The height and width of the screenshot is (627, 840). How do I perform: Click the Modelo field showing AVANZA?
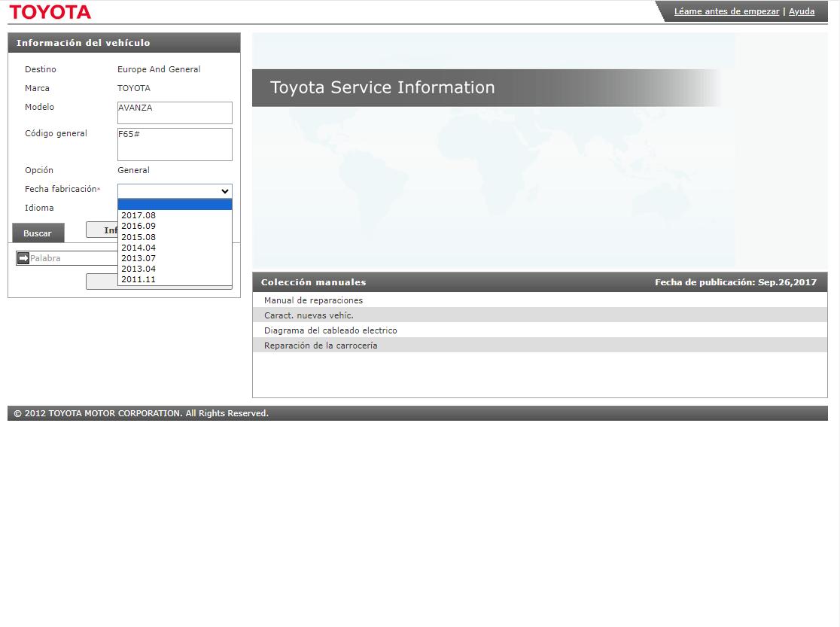coord(175,113)
